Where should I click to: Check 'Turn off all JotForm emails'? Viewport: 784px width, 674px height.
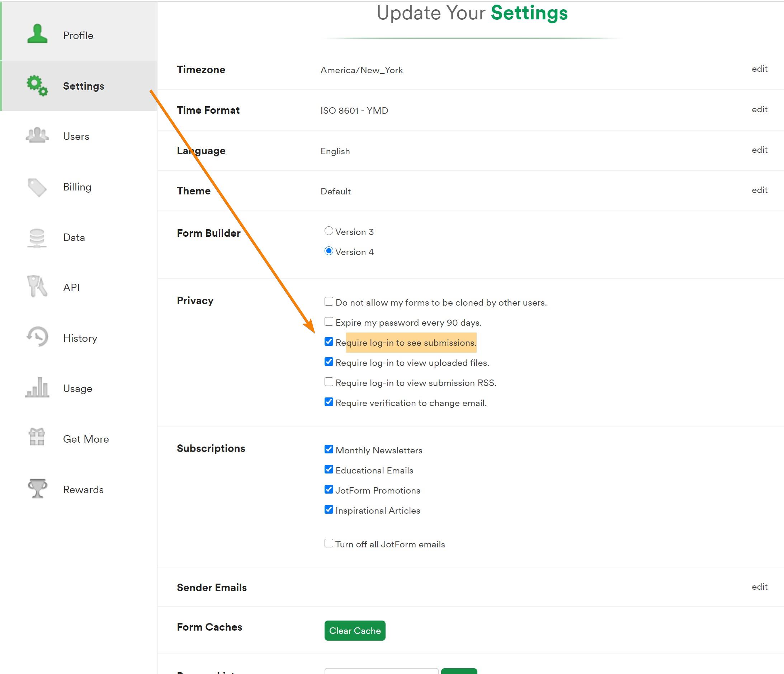[x=329, y=543]
